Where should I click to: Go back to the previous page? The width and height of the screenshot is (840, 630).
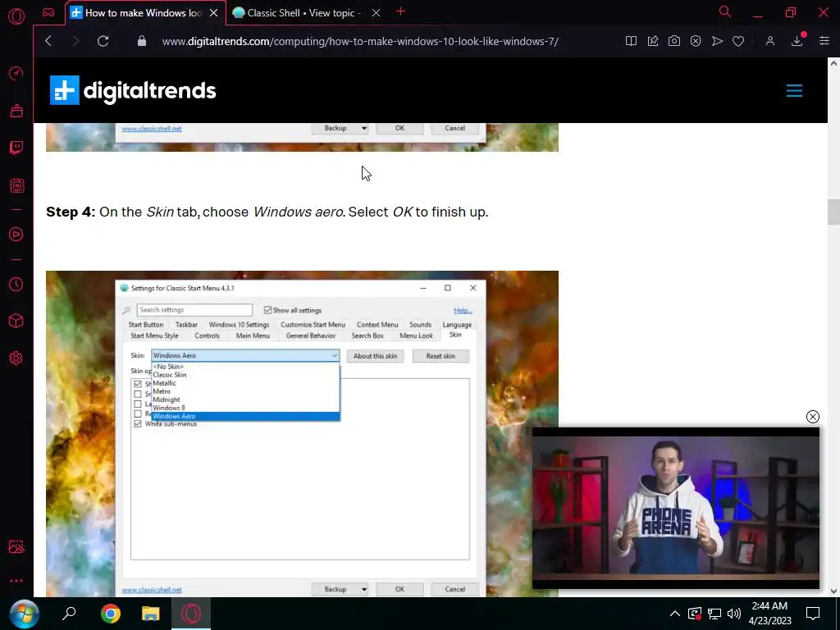point(48,41)
